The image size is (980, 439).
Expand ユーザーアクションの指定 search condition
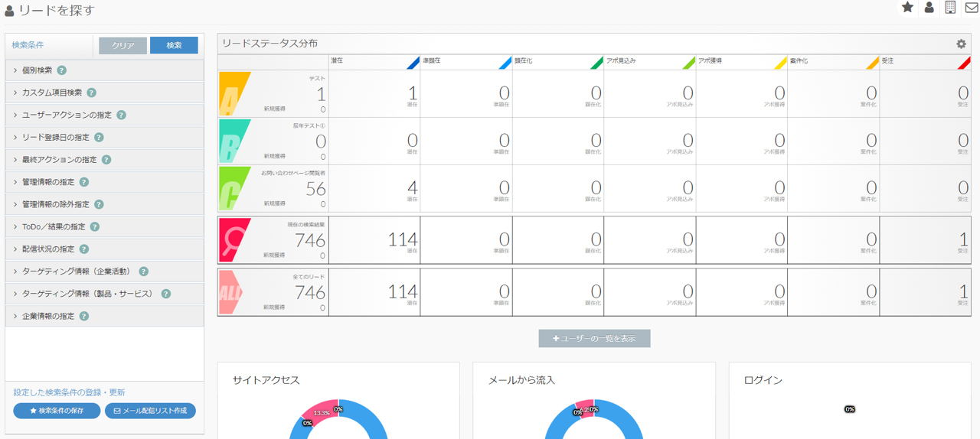coord(104,115)
